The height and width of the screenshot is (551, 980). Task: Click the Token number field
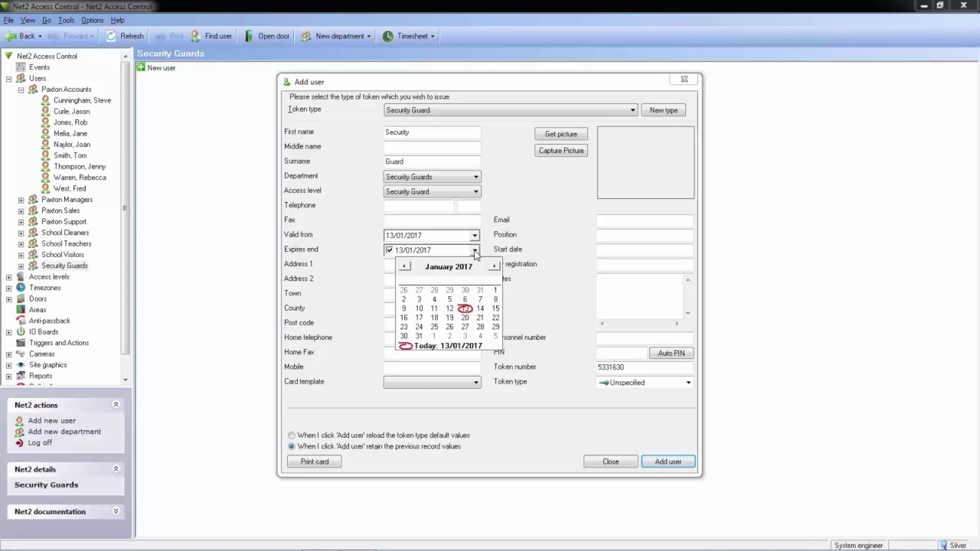tap(645, 367)
